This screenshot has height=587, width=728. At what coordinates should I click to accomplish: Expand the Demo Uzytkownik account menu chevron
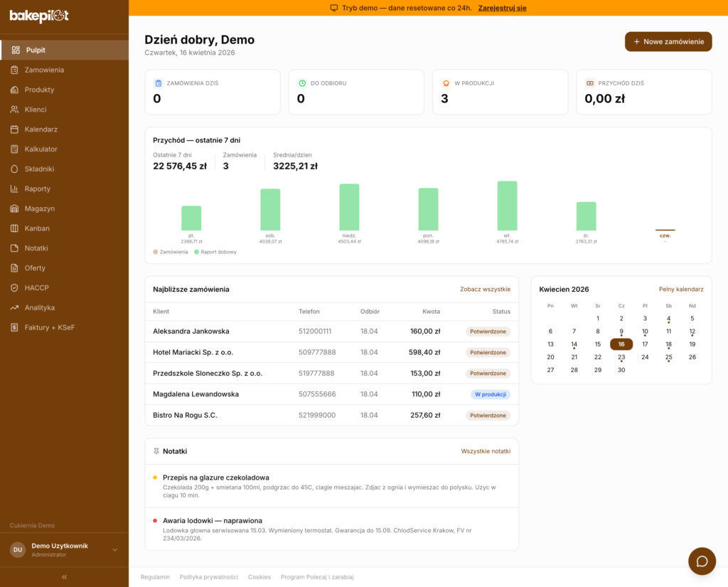(114, 550)
